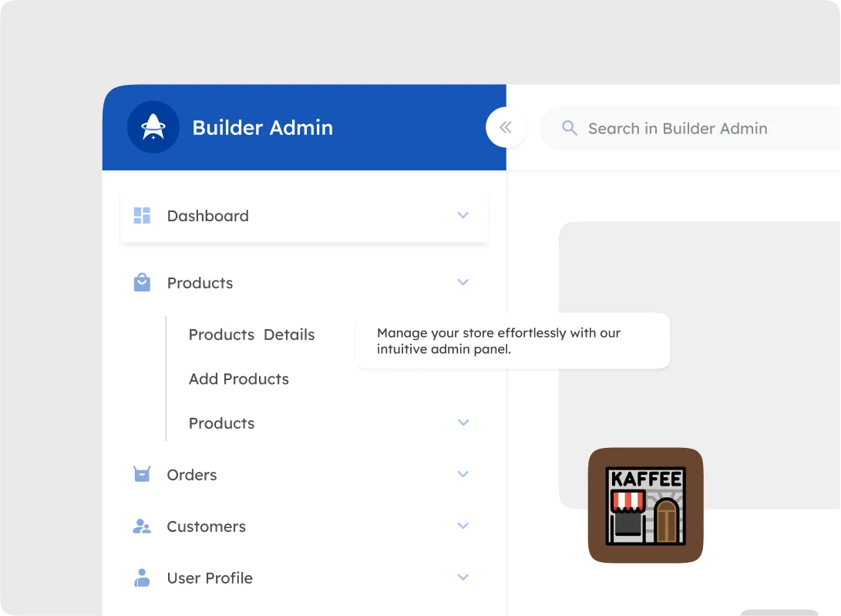
Task: Click the Builder Admin rocket logo
Action: (153, 127)
